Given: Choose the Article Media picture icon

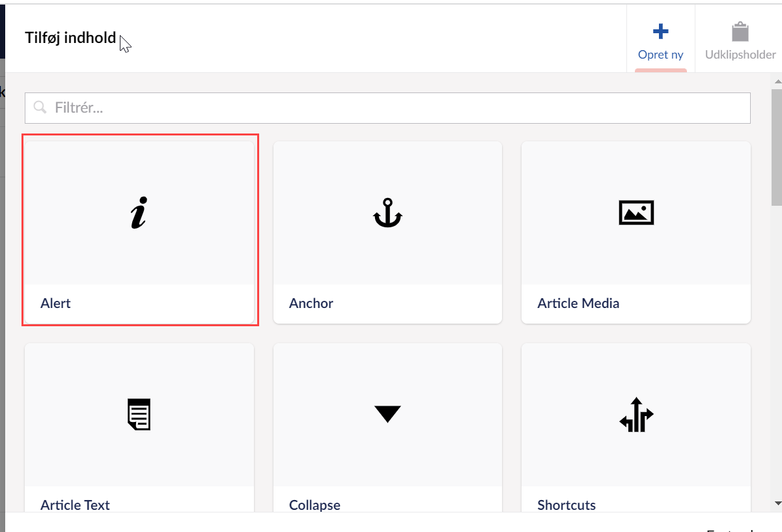Looking at the screenshot, I should [x=636, y=213].
